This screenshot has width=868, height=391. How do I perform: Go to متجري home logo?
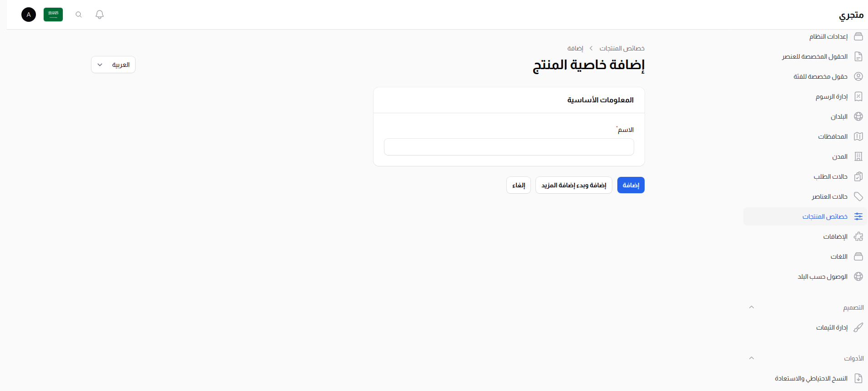click(x=851, y=15)
